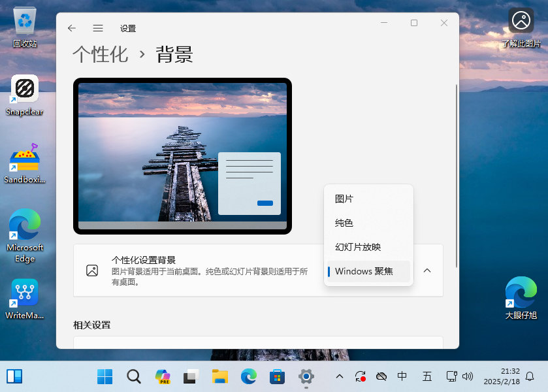Click the taskbar Search icon
The image size is (548, 392).
pos(133,376)
